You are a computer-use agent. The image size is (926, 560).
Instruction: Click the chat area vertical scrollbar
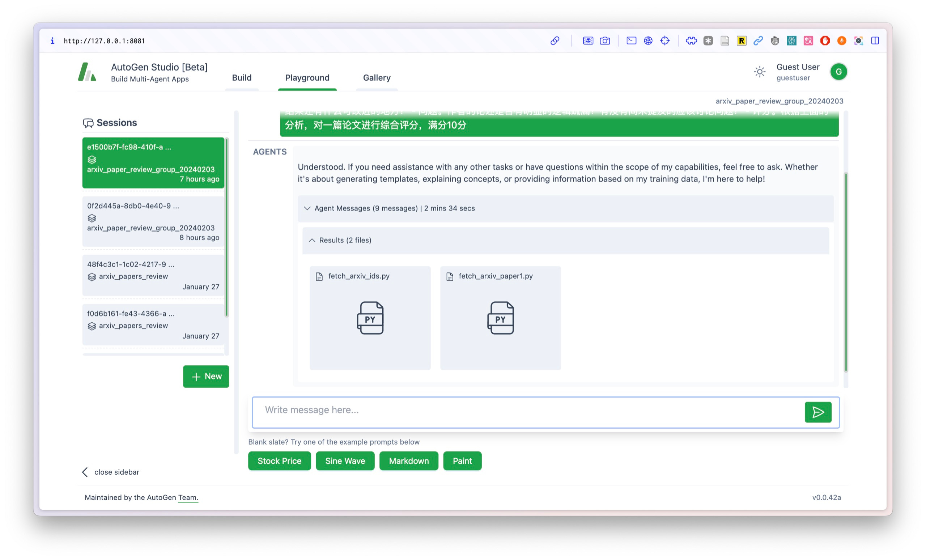(846, 272)
